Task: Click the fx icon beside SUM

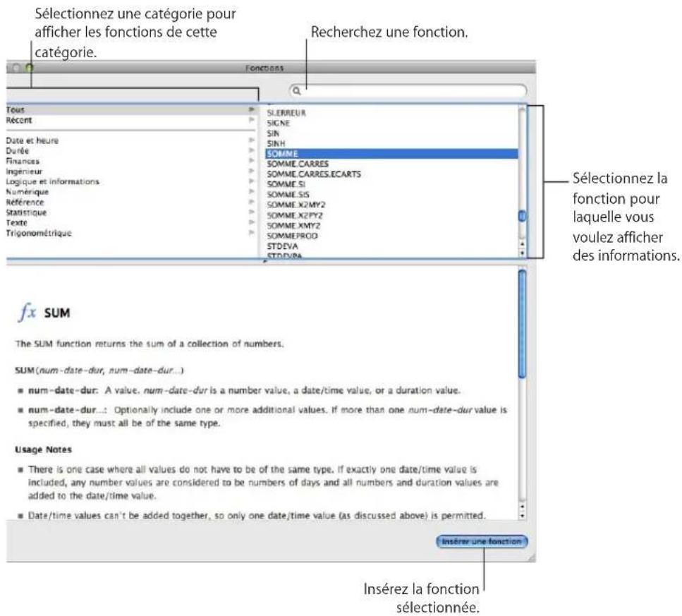Action: point(27,312)
